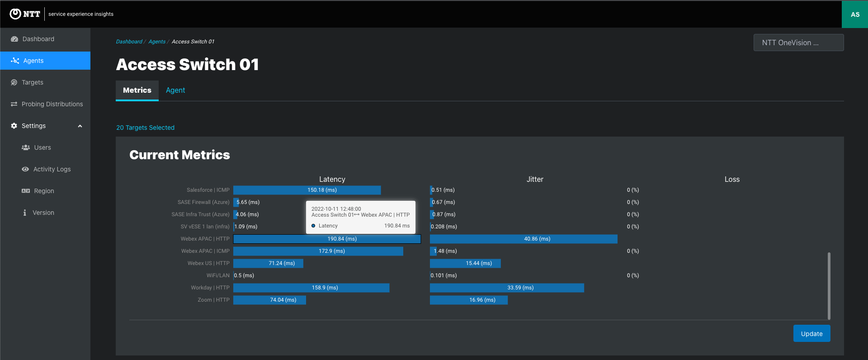
Task: Click the Region language icon
Action: click(26, 191)
